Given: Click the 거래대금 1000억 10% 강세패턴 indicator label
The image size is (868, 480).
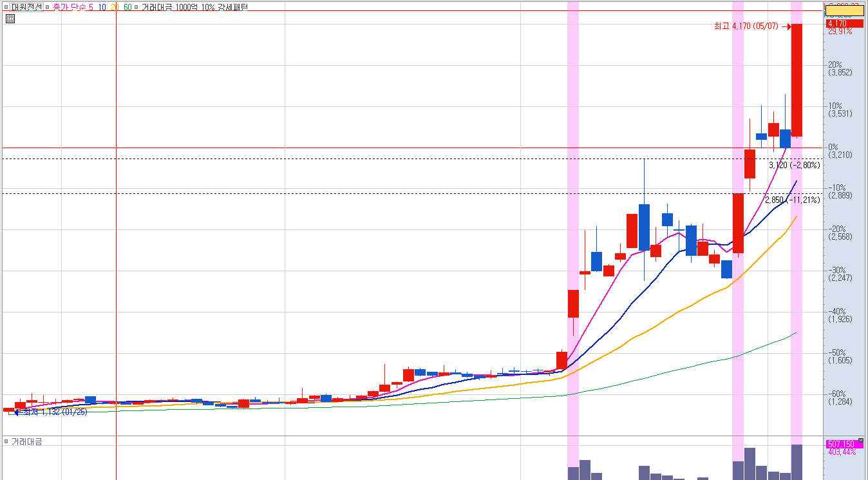Looking at the screenshot, I should point(194,7).
